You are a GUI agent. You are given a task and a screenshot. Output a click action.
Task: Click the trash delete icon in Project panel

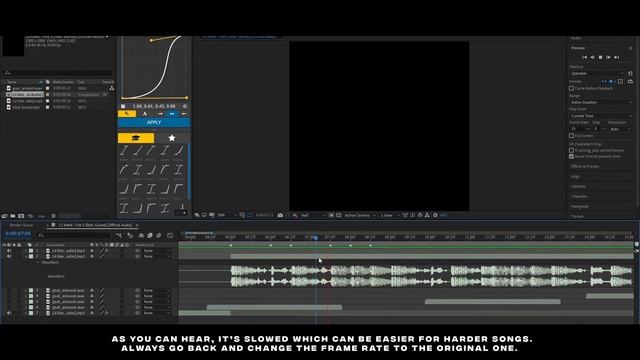(x=53, y=216)
